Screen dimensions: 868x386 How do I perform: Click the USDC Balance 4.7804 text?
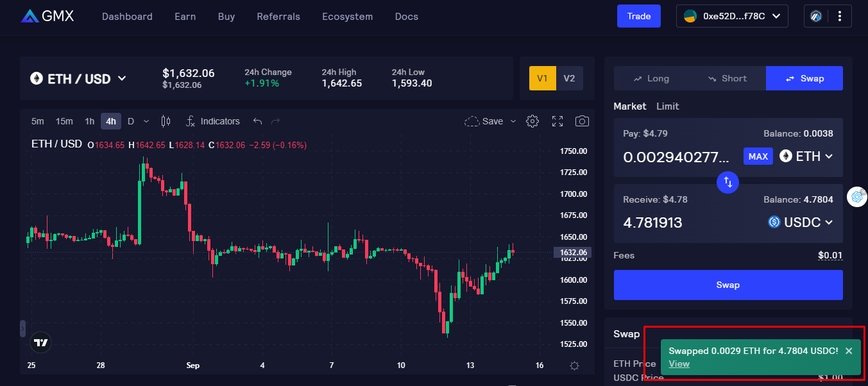[798, 199]
